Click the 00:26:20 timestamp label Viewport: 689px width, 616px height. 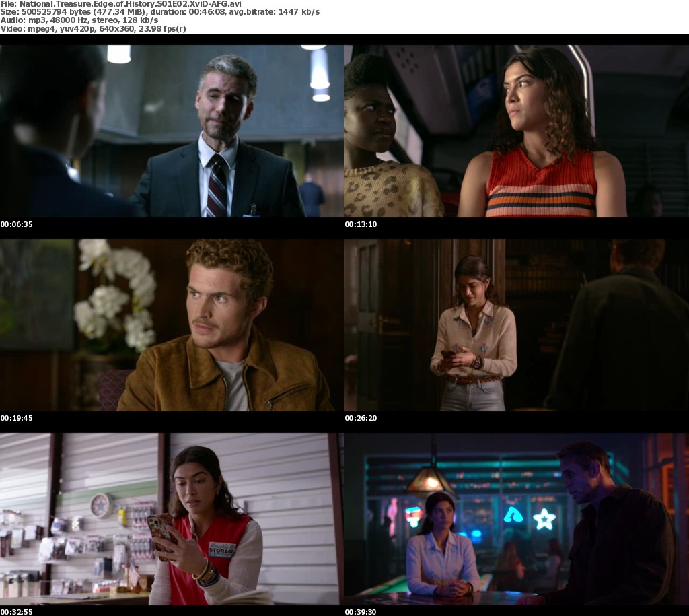point(361,418)
